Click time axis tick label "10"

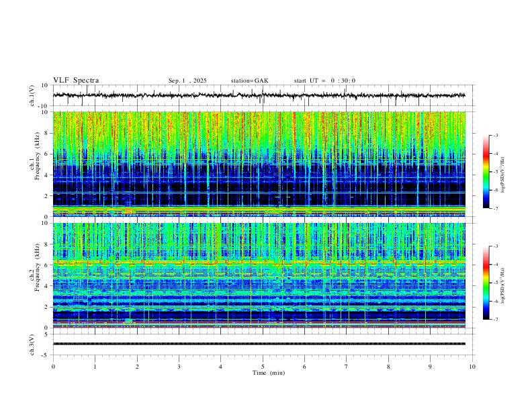[x=472, y=367]
